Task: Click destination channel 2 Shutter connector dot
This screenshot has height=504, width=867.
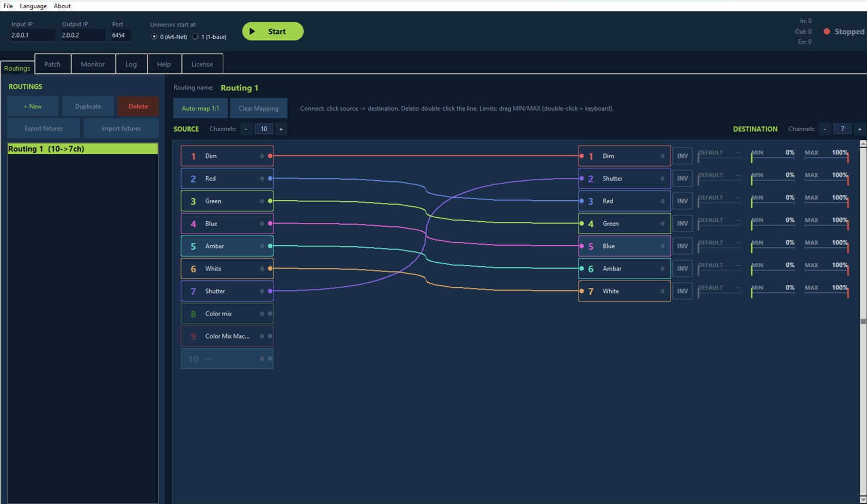Action: pyautogui.click(x=582, y=178)
